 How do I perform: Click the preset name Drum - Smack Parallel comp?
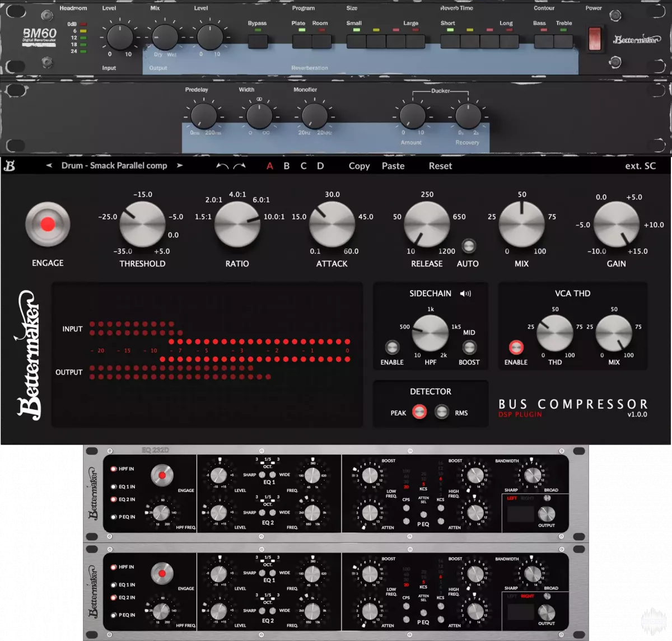coord(114,165)
